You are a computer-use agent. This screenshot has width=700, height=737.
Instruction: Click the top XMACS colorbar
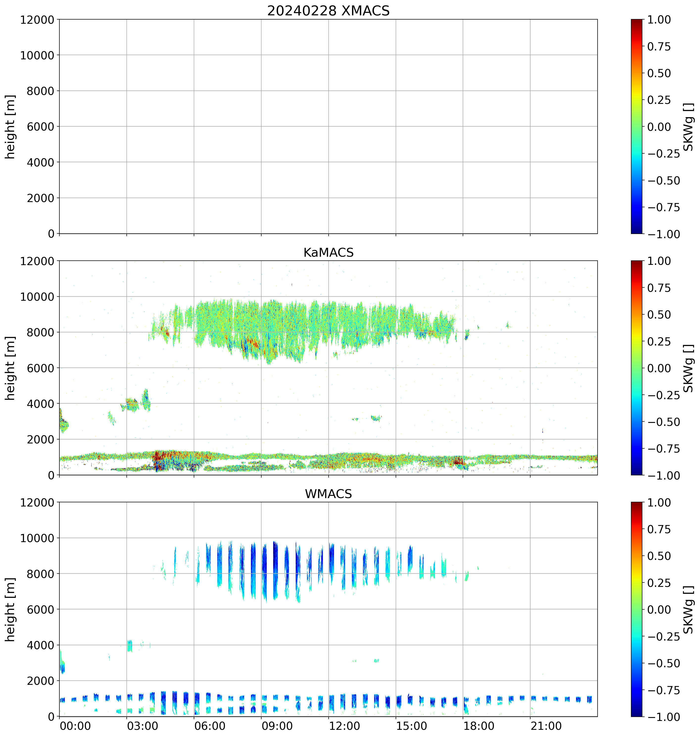pyautogui.click(x=637, y=127)
